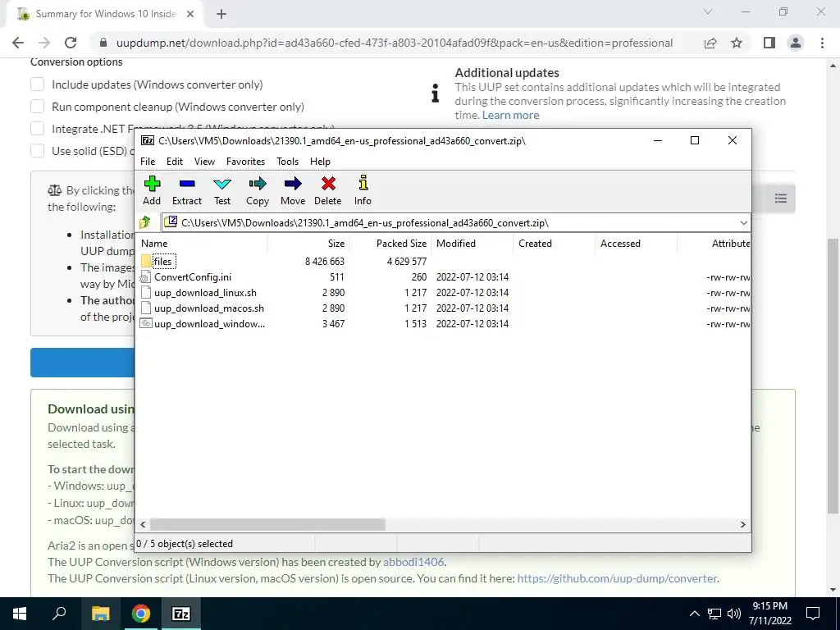Enable Run component cleanup checkbox

[38, 107]
